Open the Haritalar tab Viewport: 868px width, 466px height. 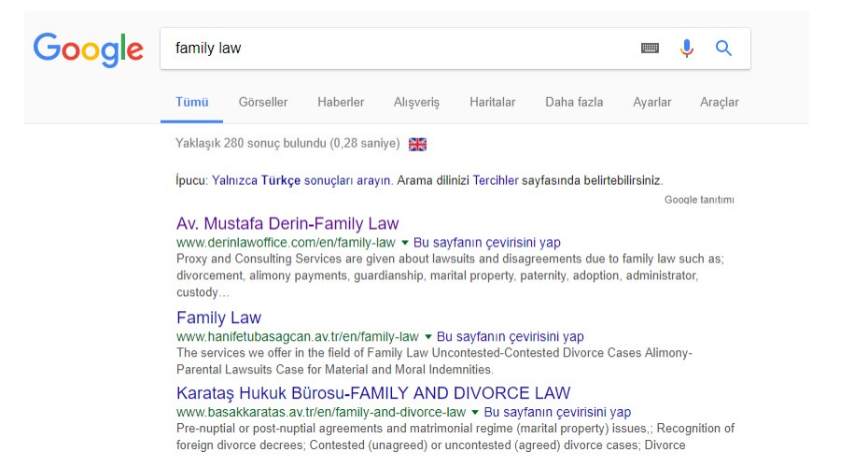(x=492, y=102)
